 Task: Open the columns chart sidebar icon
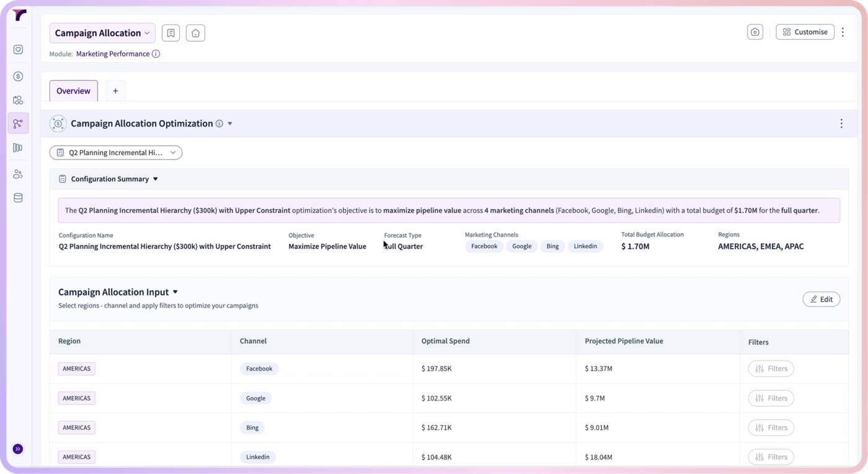coord(18,148)
